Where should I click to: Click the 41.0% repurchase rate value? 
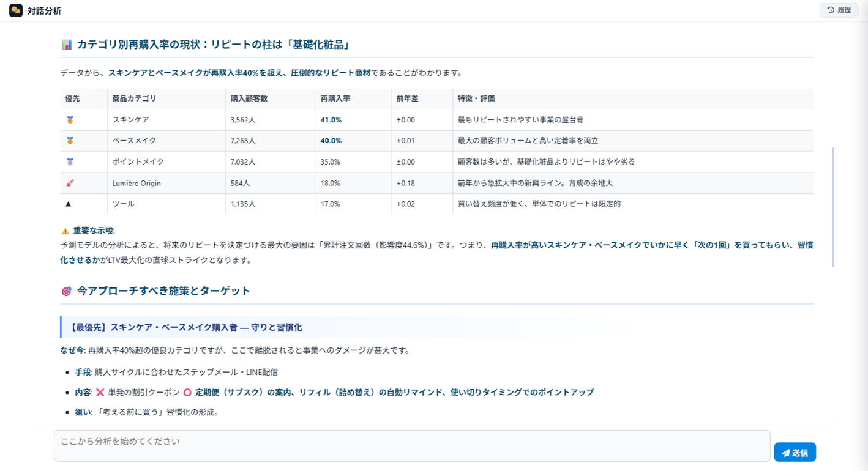(x=331, y=120)
